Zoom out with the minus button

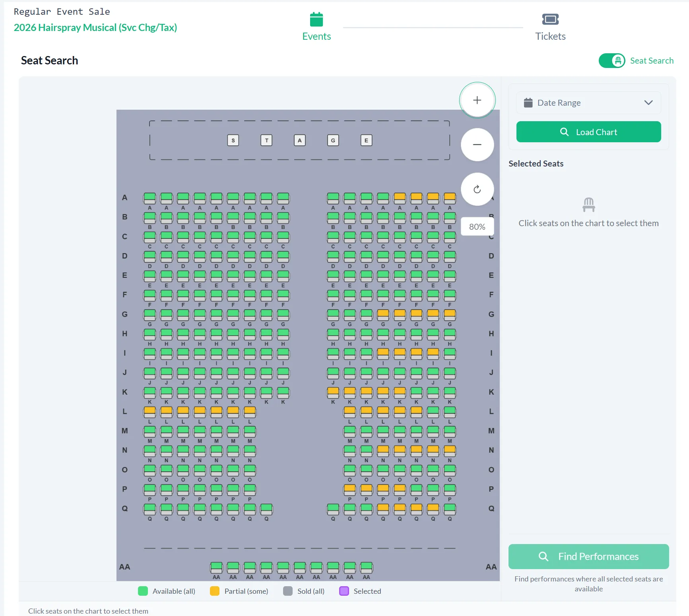[477, 145]
